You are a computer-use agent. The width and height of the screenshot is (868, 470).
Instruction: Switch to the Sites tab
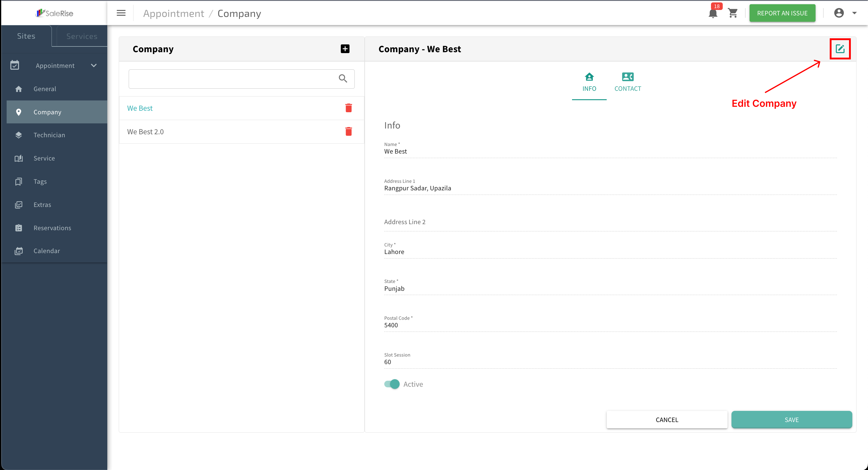(x=26, y=36)
